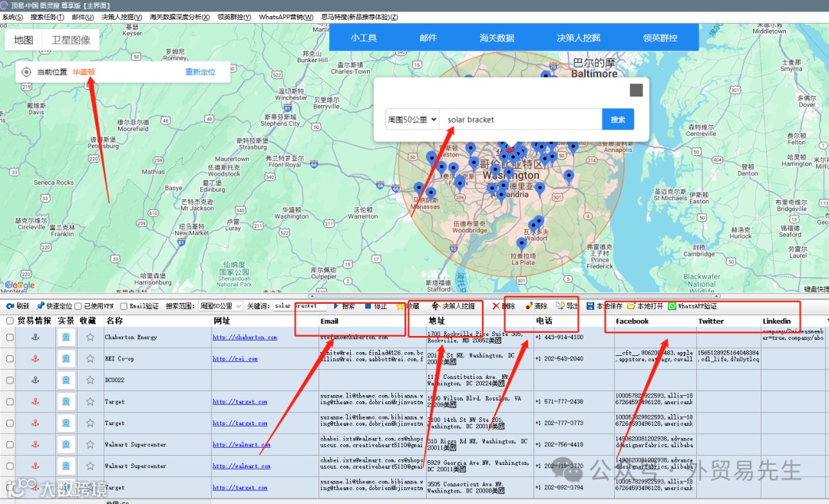829x504 pixels.
Task: Toggle the Email验证 checkbox
Action: 124,306
